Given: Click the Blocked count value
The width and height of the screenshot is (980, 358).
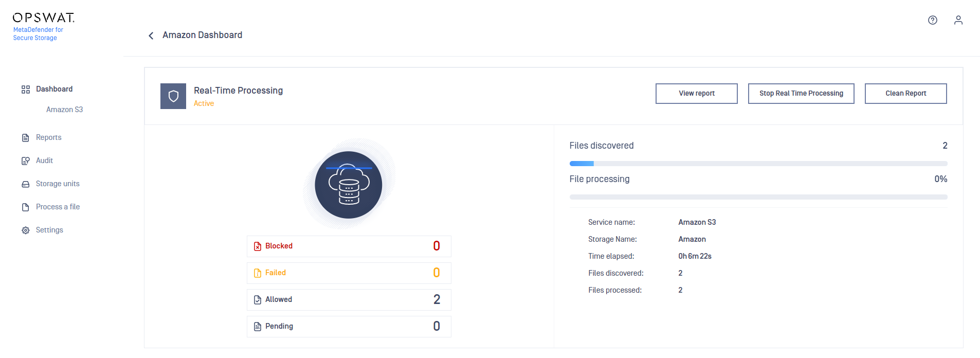Looking at the screenshot, I should pos(437,246).
